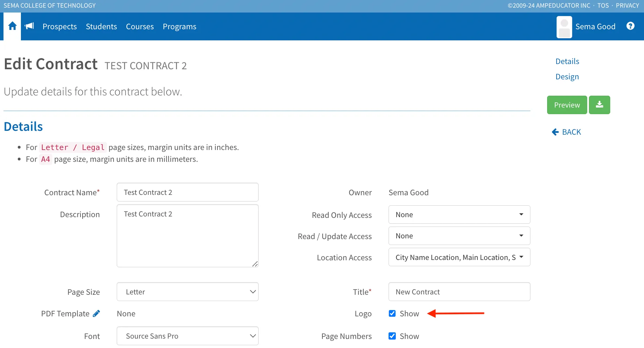Click the PDF Template value None
Viewport: 644px width, 348px height.
[x=126, y=314]
